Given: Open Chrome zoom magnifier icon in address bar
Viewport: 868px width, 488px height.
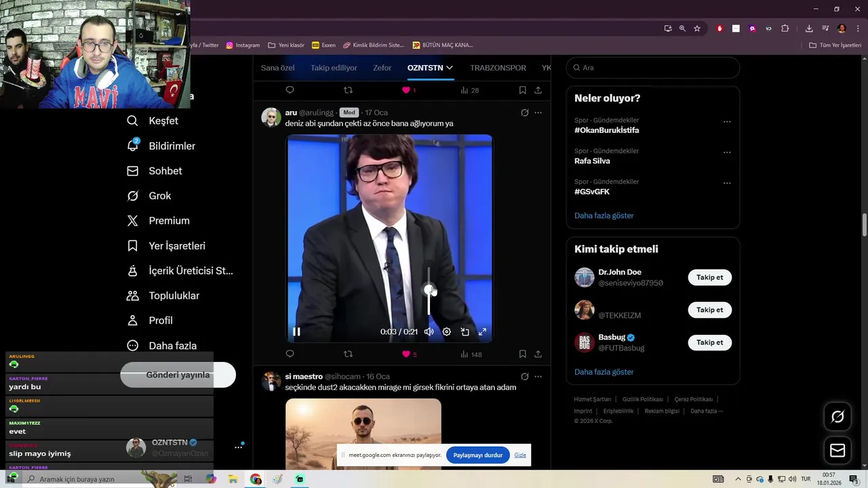Looking at the screenshot, I should [682, 28].
